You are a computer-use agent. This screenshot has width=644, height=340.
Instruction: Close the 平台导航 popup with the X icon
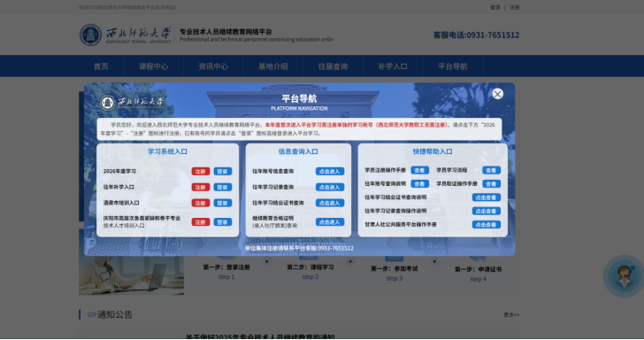pos(497,94)
